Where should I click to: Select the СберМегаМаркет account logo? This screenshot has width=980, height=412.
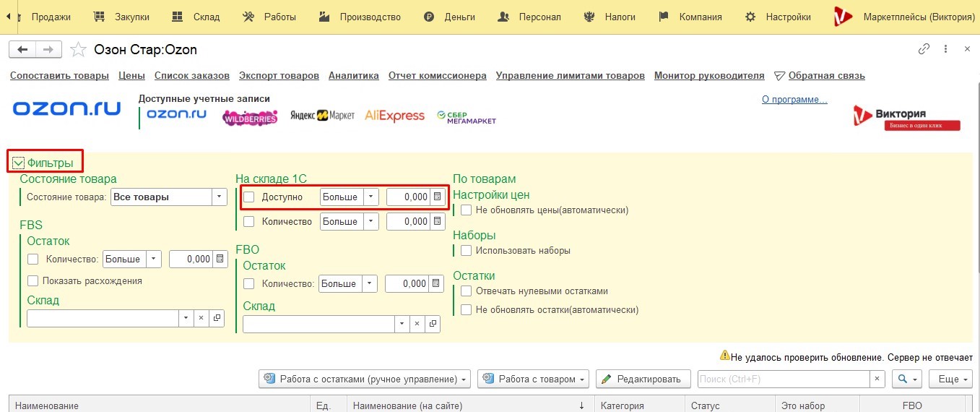[467, 117]
